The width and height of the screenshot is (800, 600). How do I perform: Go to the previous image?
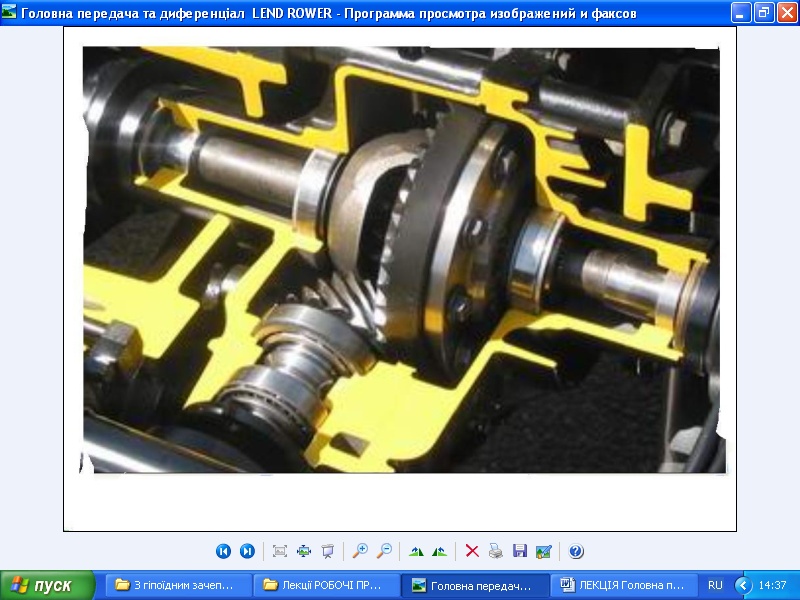click(223, 551)
